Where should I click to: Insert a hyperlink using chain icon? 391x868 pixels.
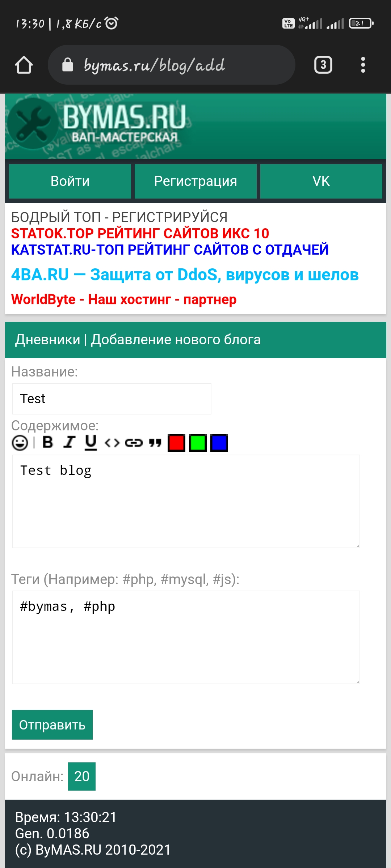[x=134, y=443]
